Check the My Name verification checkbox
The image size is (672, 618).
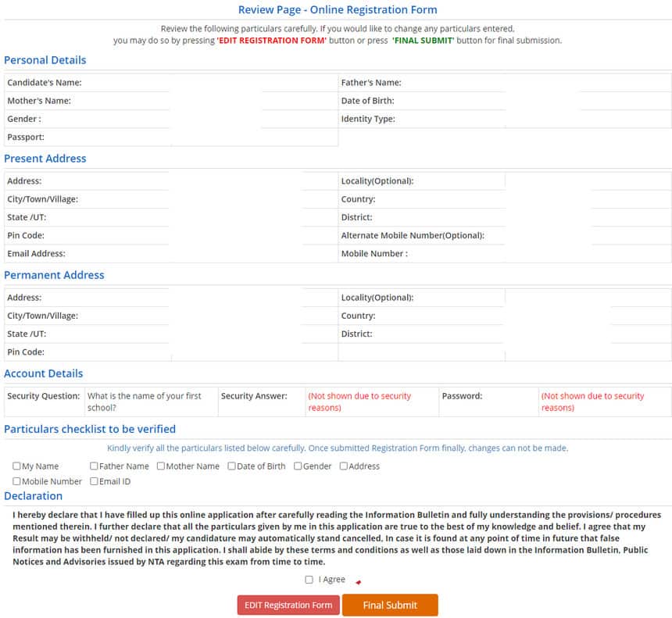tap(16, 466)
